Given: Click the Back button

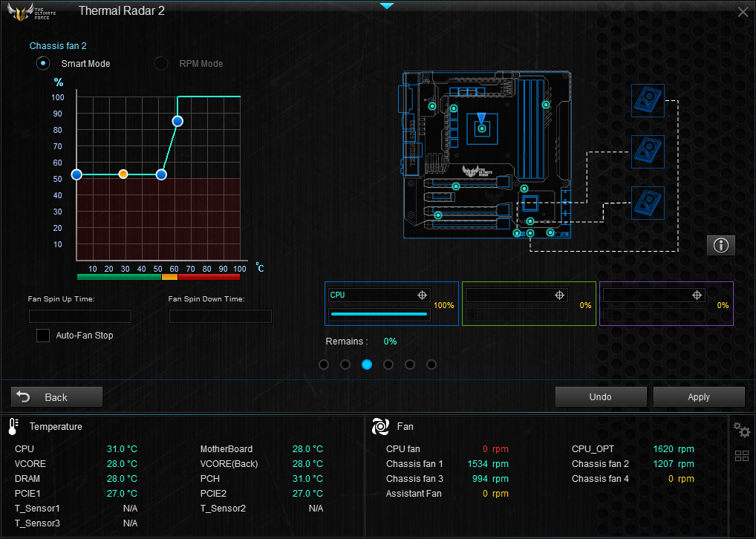Looking at the screenshot, I should pos(57,396).
